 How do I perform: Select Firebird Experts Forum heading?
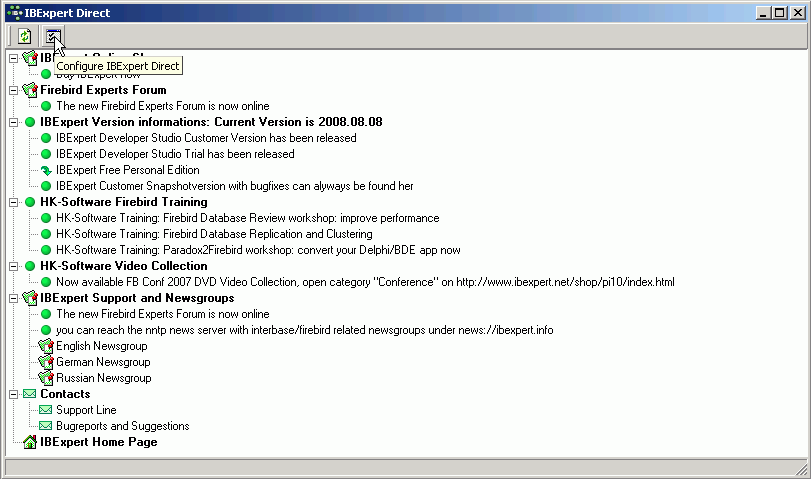[x=103, y=90]
